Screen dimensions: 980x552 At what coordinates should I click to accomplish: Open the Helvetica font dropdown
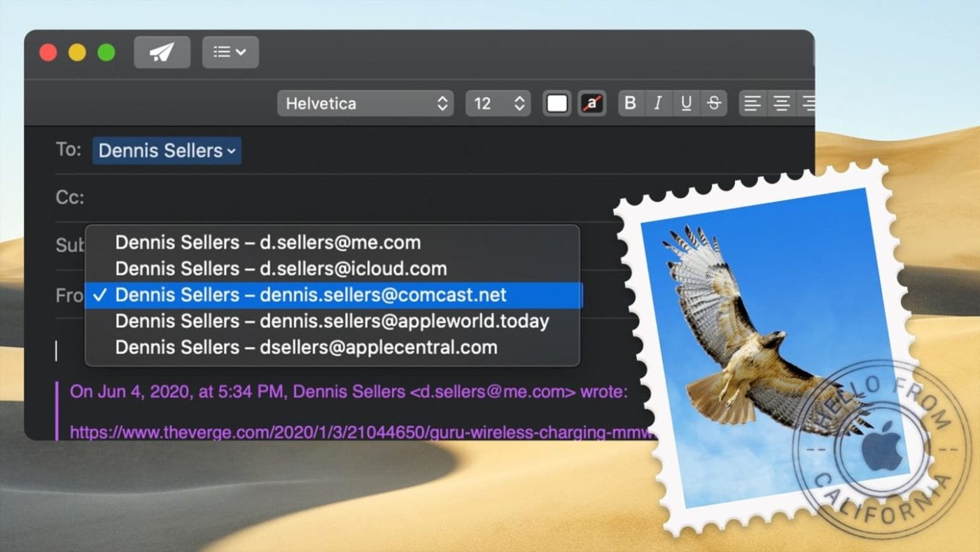pos(365,104)
